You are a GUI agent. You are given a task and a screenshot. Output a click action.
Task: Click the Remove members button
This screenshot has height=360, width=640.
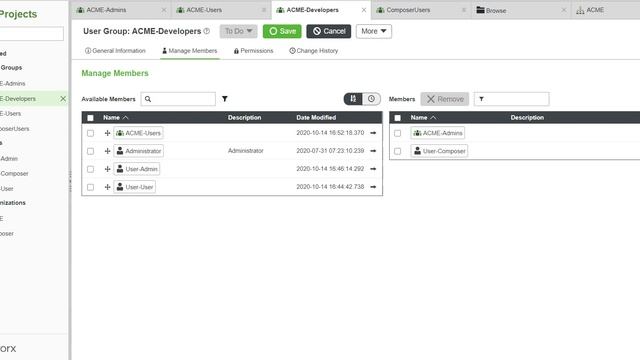coord(445,99)
